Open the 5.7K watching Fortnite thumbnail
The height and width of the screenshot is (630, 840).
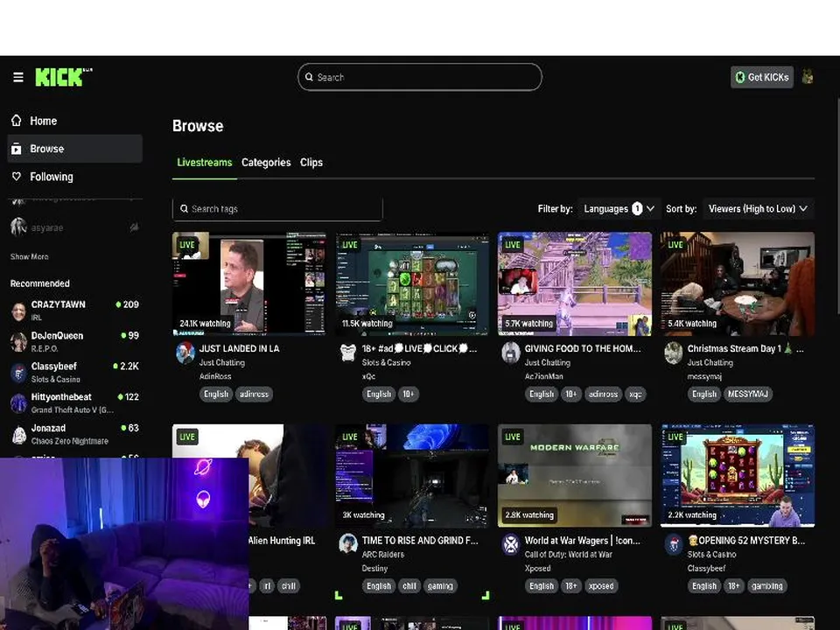pos(575,283)
